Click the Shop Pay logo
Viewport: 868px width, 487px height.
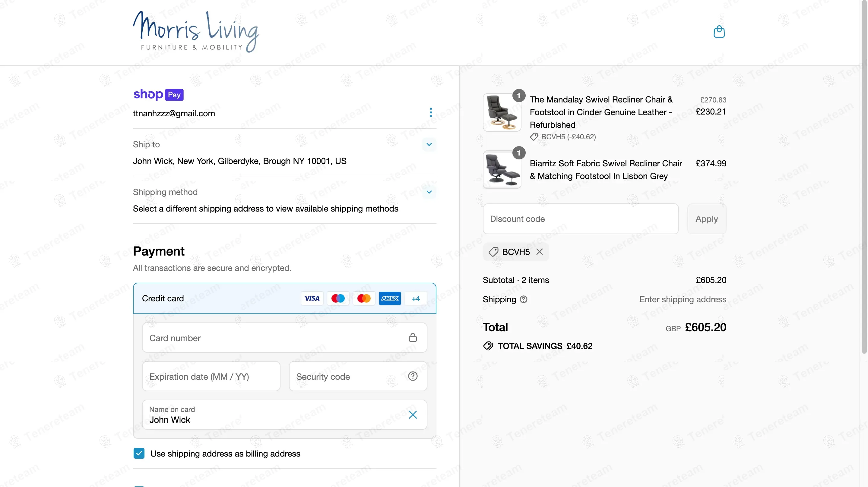158,95
